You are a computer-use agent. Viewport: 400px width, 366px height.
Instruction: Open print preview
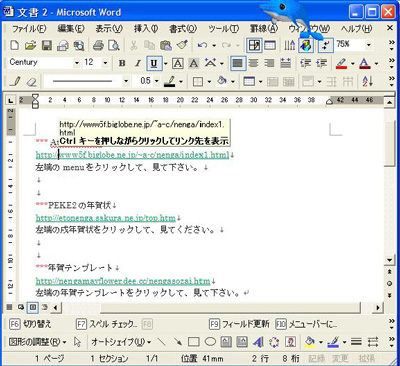tap(114, 45)
